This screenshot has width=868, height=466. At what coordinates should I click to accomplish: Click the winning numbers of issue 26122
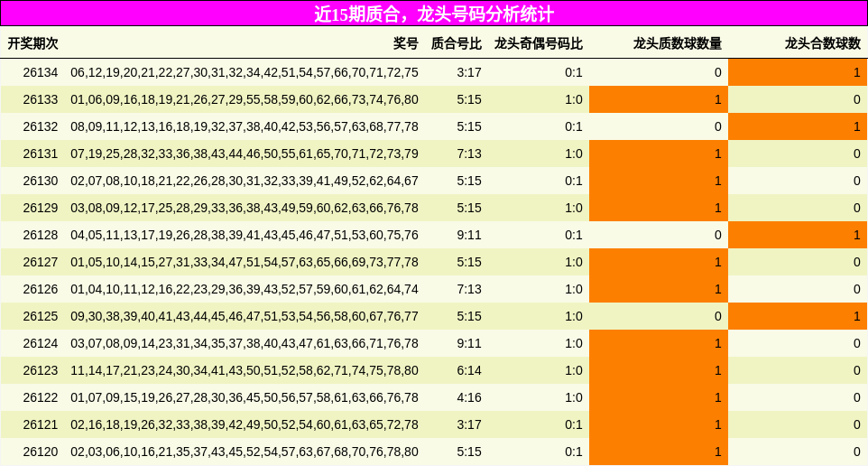pos(245,398)
